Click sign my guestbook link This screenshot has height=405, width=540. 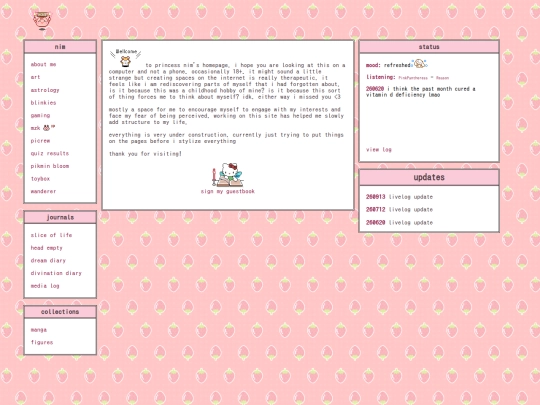coord(228,191)
